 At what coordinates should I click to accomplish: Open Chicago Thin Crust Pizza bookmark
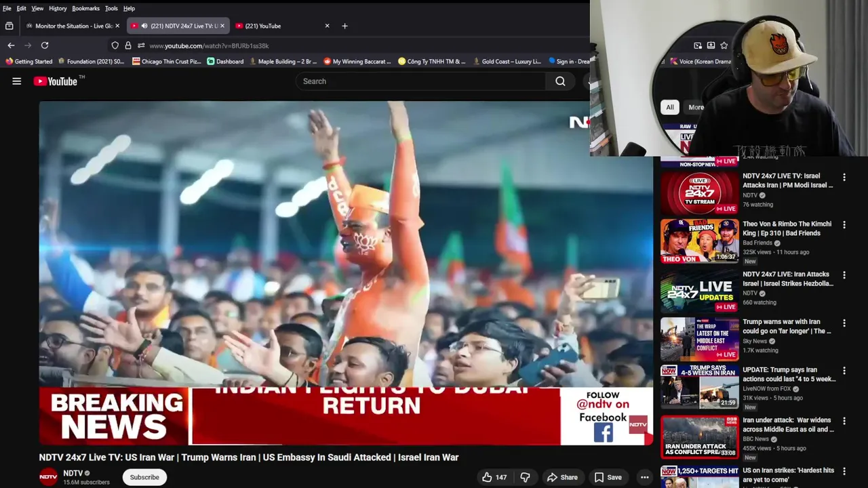click(x=167, y=62)
